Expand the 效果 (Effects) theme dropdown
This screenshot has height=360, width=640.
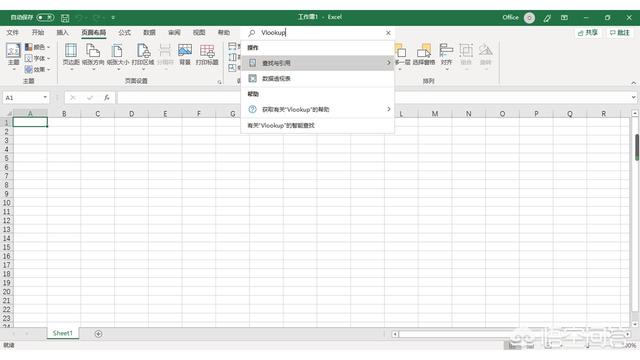38,69
